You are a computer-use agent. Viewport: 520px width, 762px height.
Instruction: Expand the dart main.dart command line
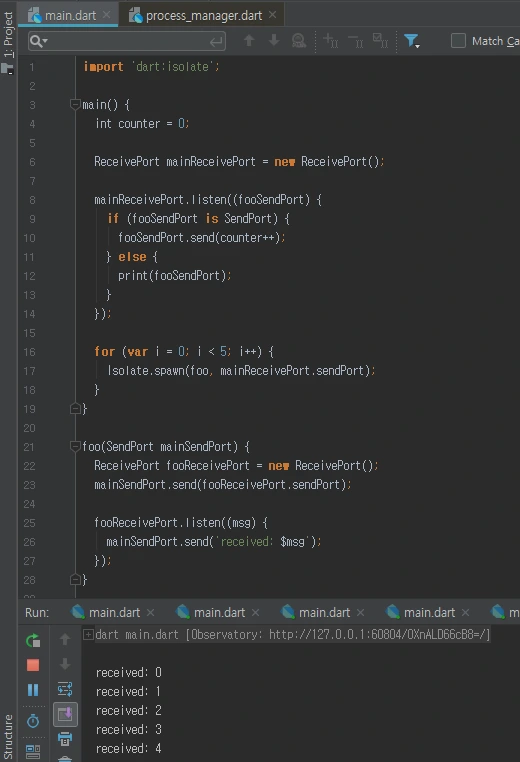click(88, 634)
